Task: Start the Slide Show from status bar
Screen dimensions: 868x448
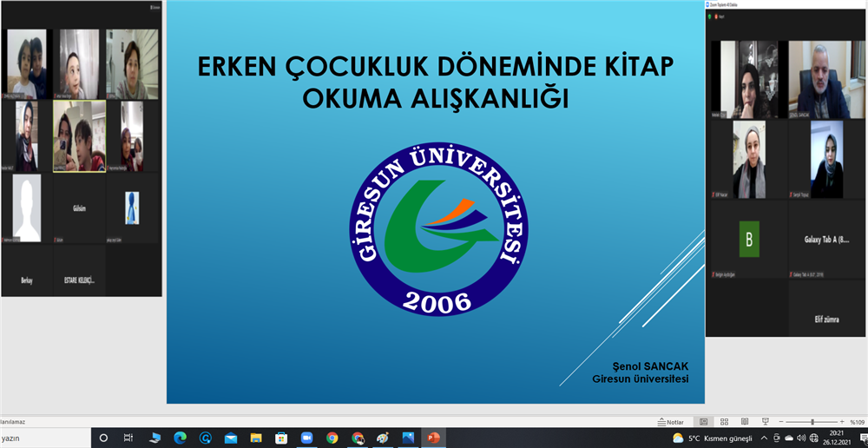Action: (x=766, y=422)
